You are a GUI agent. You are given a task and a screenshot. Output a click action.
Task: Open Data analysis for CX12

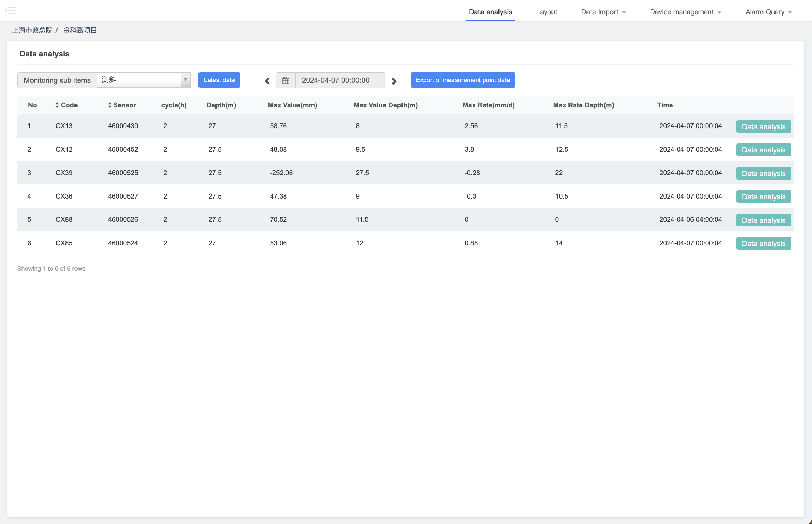coord(764,150)
